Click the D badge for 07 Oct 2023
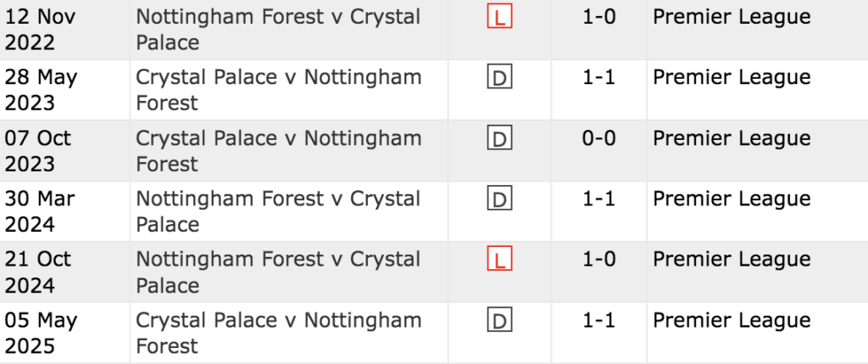868x364 pixels. click(499, 138)
